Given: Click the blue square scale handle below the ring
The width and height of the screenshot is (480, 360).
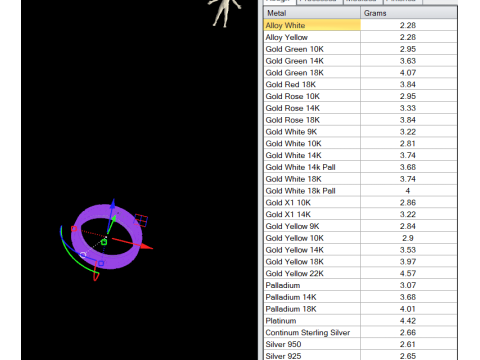Looking at the screenshot, I should click(101, 263).
